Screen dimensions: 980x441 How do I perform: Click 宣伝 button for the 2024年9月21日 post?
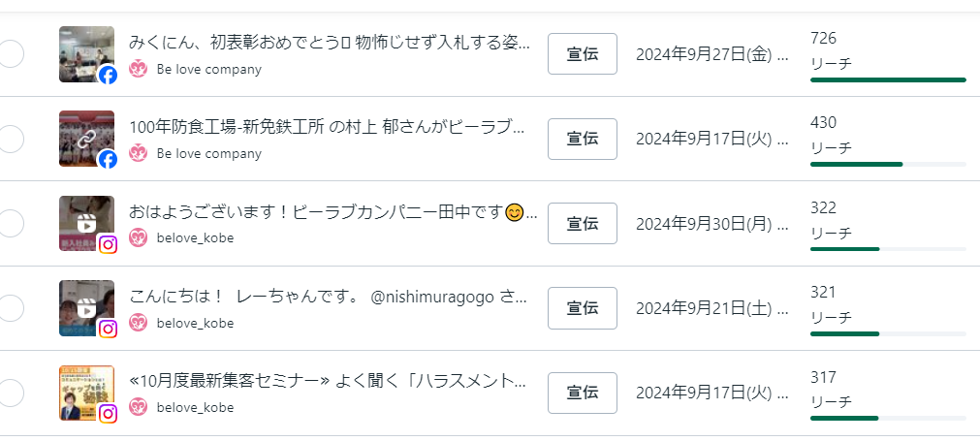coord(583,308)
